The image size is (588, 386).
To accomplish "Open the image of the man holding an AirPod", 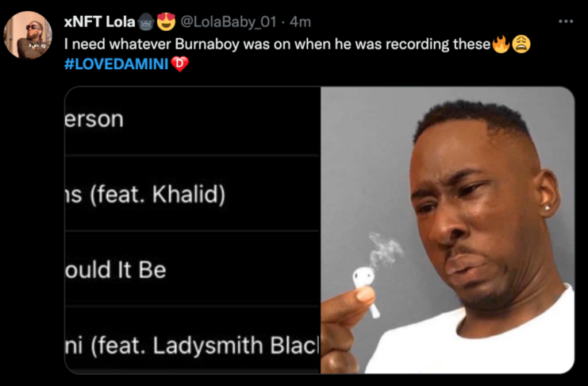I will click(x=447, y=230).
